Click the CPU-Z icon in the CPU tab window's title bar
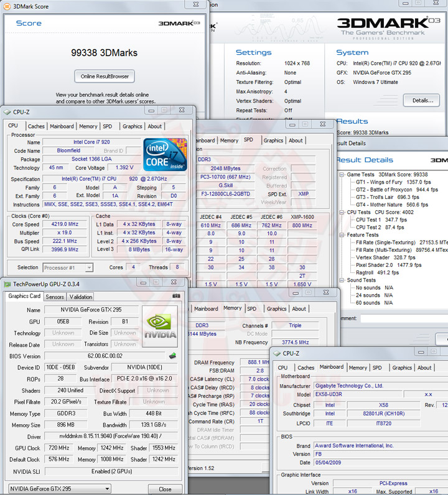The height and width of the screenshot is (495, 448). point(7,112)
